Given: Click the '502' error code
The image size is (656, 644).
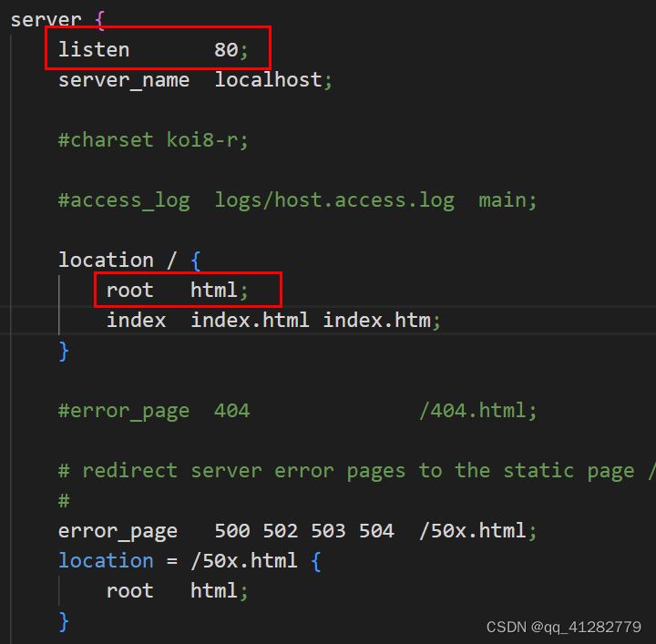Looking at the screenshot, I should (x=281, y=531).
